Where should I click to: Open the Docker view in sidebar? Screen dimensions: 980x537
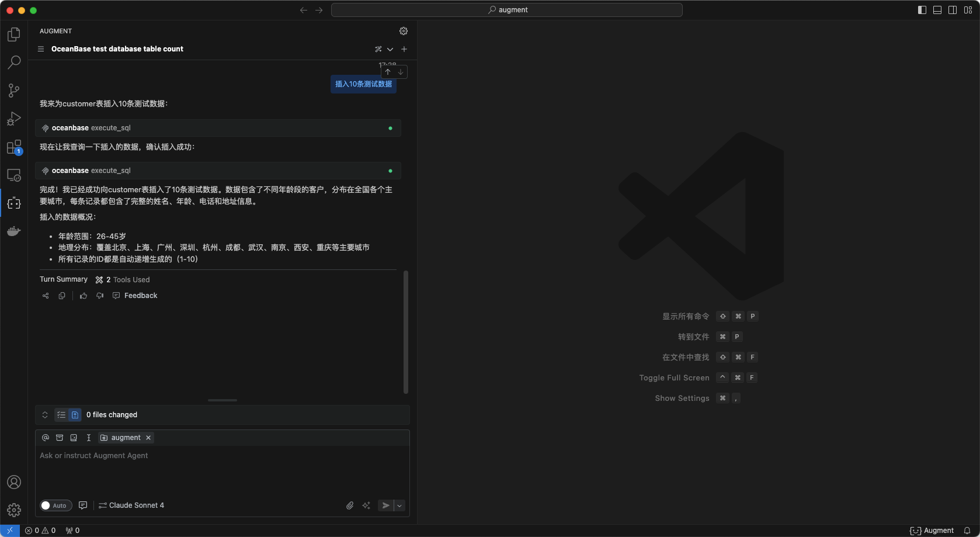[x=14, y=231]
